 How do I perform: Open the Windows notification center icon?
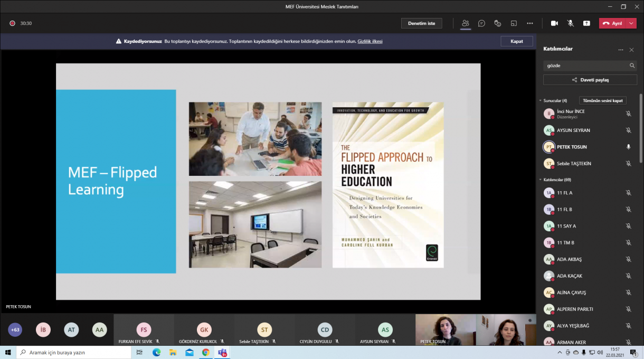coord(633,352)
